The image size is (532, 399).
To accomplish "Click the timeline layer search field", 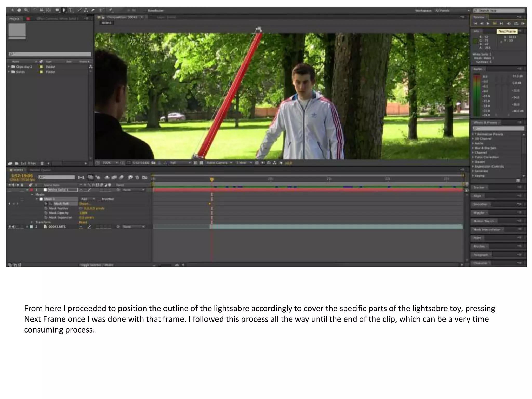I will tap(57, 177).
